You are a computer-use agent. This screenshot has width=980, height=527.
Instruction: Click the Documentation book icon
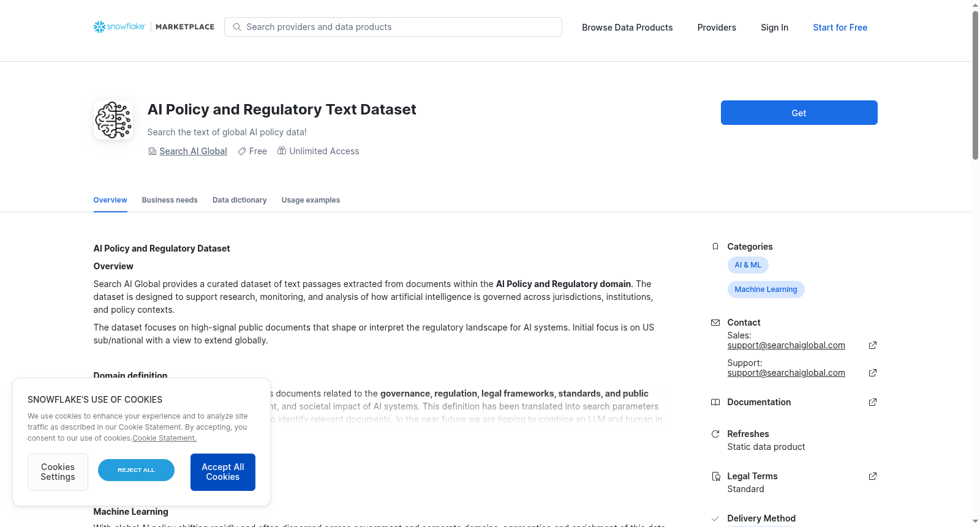click(x=715, y=402)
